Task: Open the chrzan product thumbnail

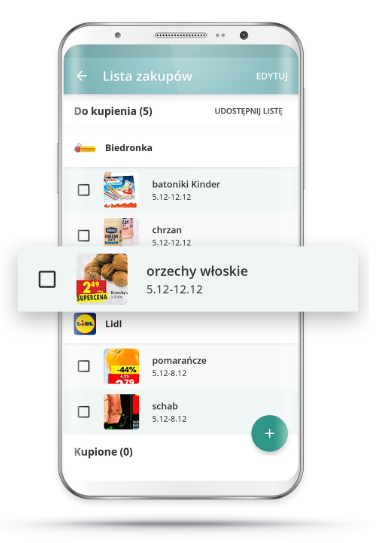Action: (121, 232)
